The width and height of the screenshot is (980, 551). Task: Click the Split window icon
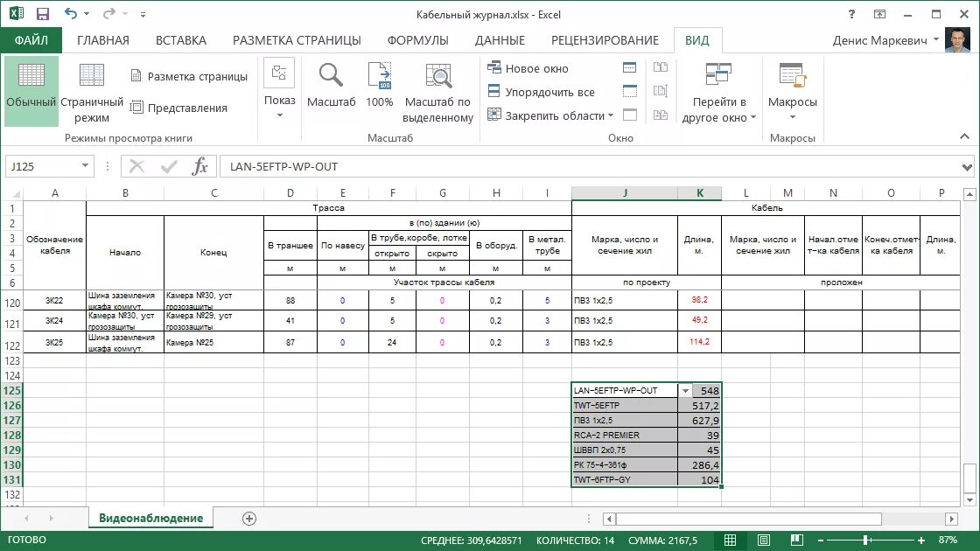pyautogui.click(x=629, y=67)
